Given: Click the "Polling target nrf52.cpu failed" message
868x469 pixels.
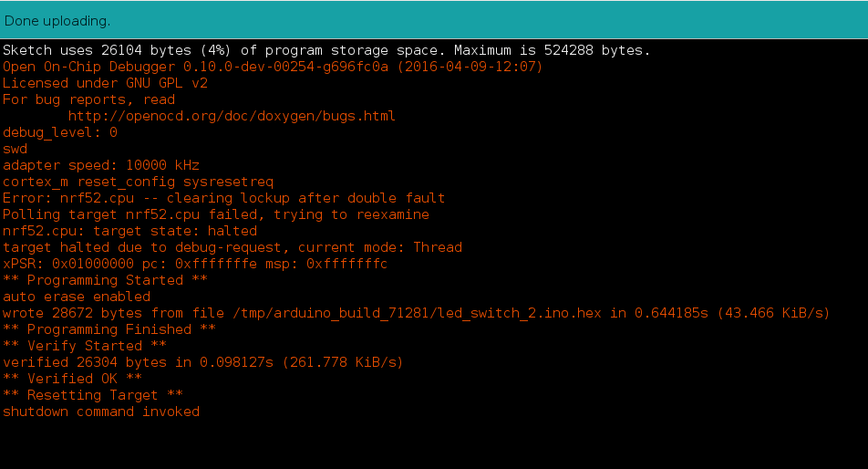Looking at the screenshot, I should pyautogui.click(x=215, y=214).
